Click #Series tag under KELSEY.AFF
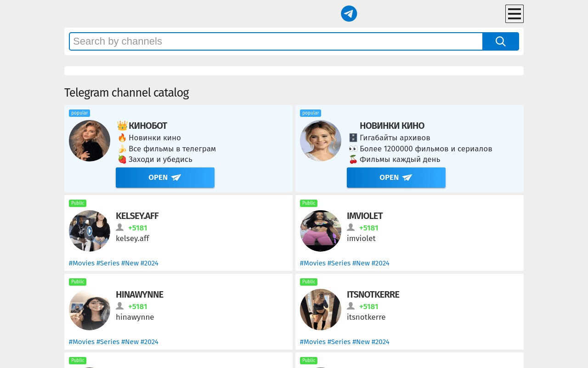 coord(108,263)
